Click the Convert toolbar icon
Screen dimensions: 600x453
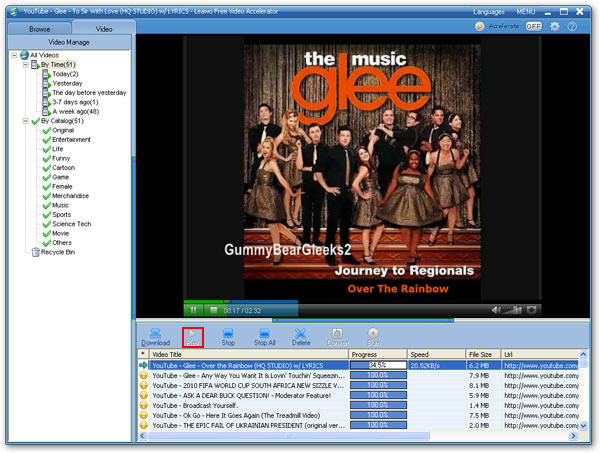[338, 337]
